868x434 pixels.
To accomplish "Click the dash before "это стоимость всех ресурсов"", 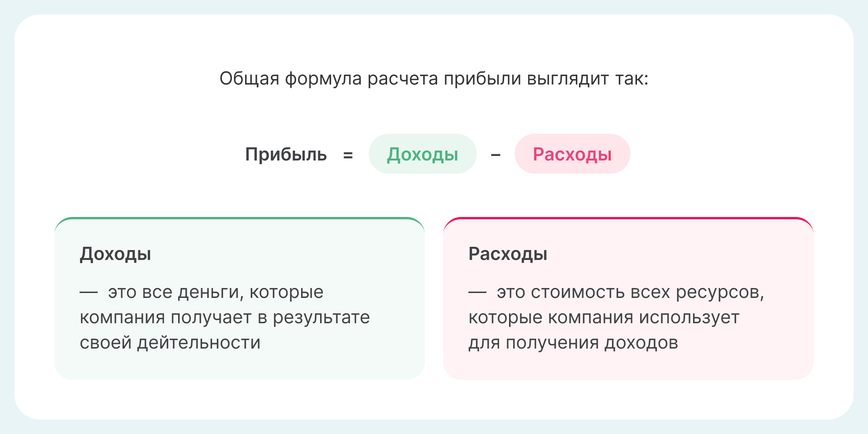I will (x=477, y=292).
